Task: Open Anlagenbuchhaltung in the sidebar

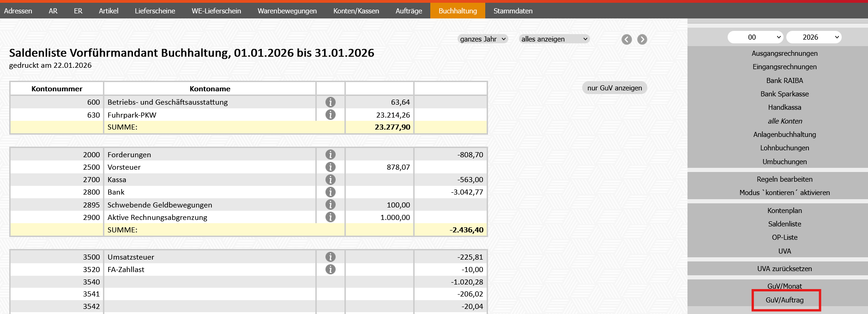Action: click(784, 135)
